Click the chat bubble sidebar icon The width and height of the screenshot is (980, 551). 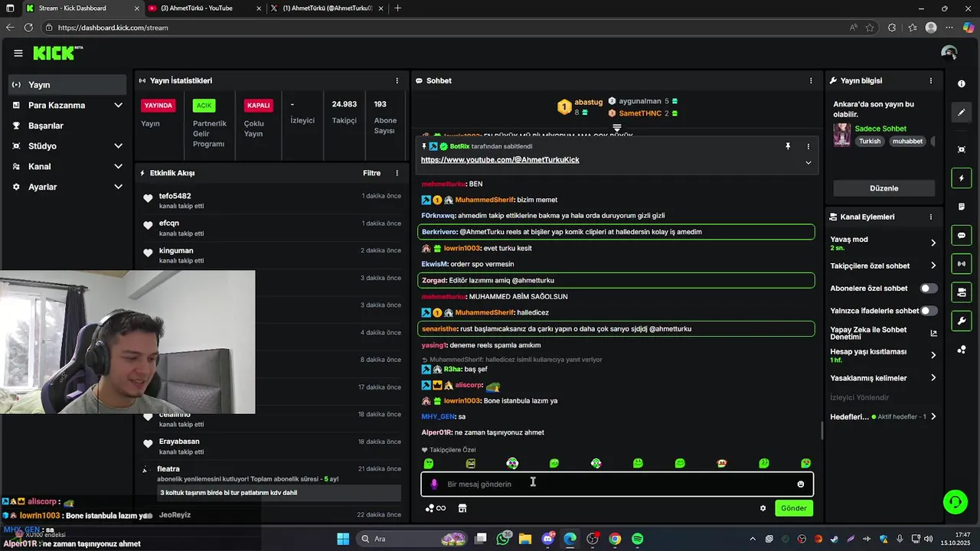click(962, 236)
